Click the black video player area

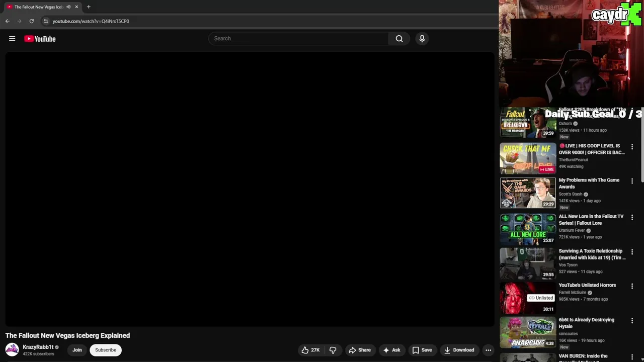point(250,189)
